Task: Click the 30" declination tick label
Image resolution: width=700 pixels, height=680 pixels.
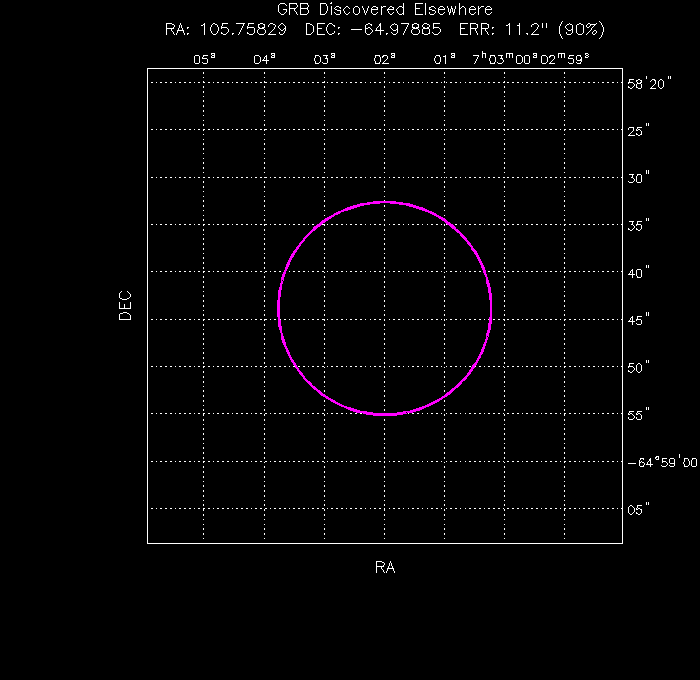Action: (638, 178)
